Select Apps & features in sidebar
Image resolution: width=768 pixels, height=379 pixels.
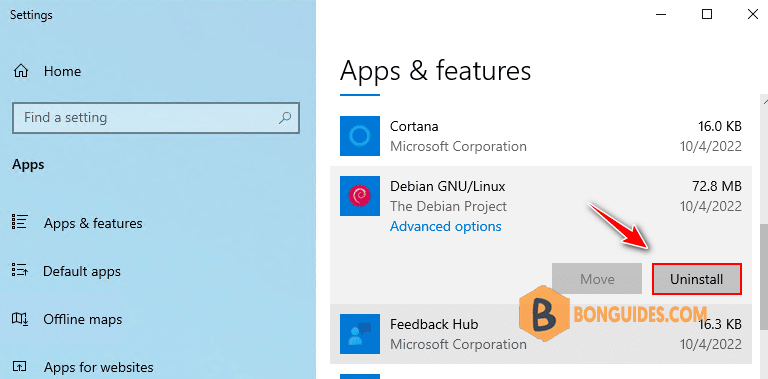point(93,223)
